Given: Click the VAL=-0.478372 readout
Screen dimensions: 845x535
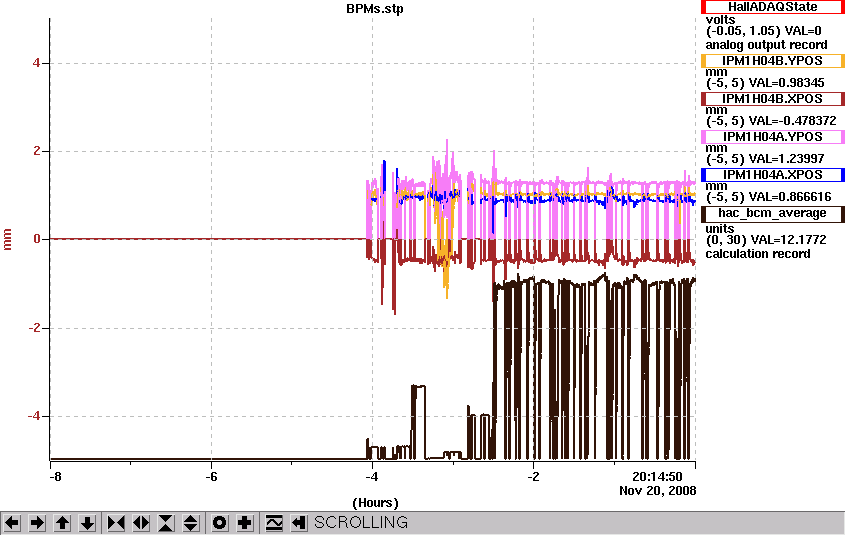Looking at the screenshot, I should pyautogui.click(x=793, y=121).
